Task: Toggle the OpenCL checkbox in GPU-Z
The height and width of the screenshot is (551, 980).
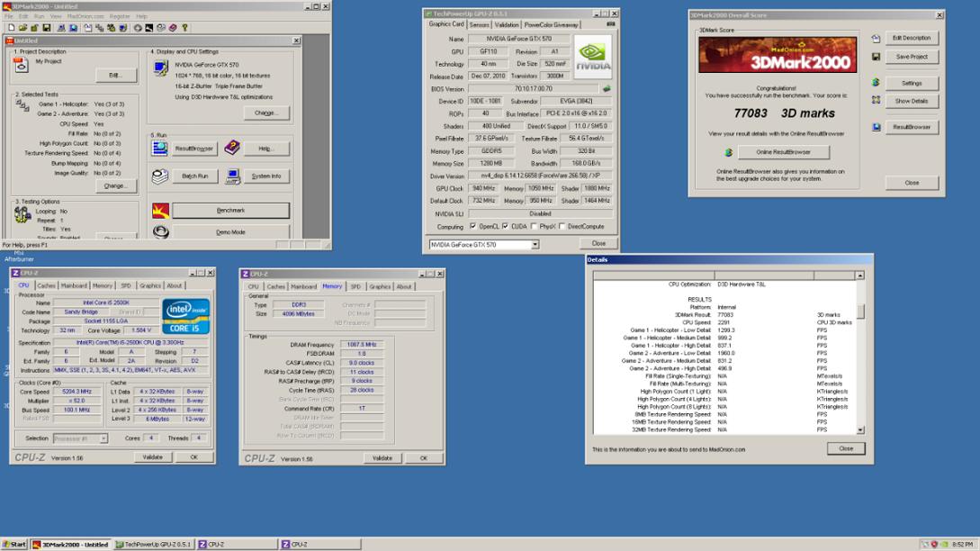Action: coord(473,226)
